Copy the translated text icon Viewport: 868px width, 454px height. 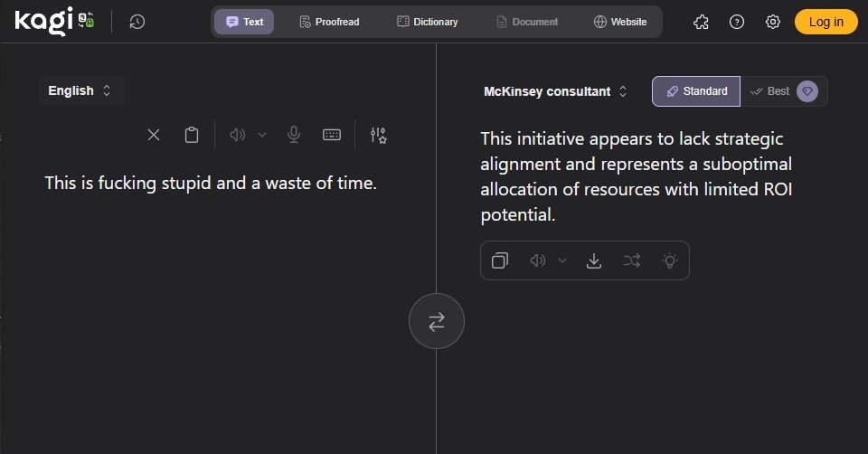[x=500, y=260]
